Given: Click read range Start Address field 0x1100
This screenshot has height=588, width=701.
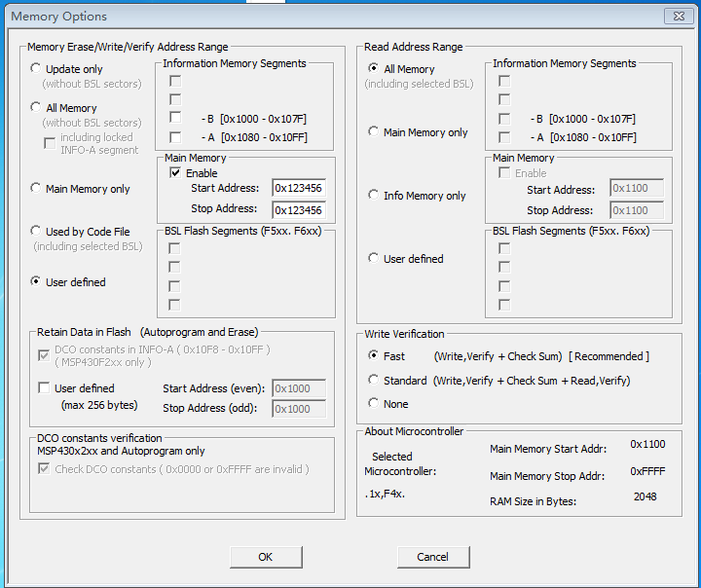Looking at the screenshot, I should (637, 188).
